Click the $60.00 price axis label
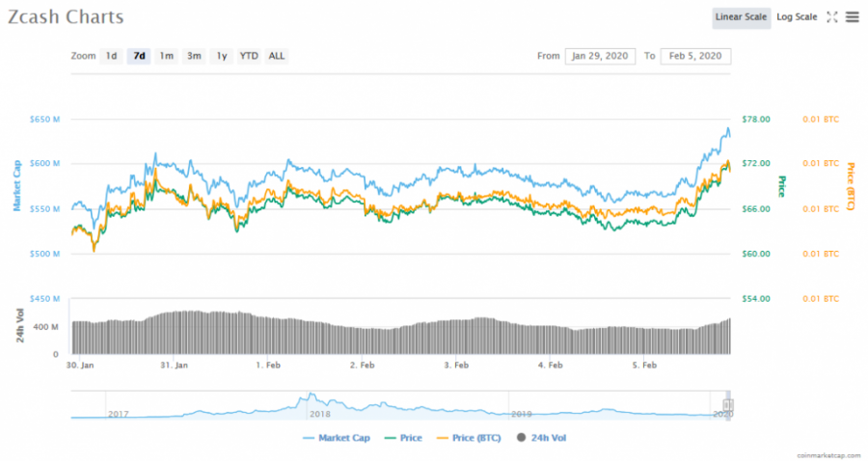The height and width of the screenshot is (461, 868). pos(755,254)
